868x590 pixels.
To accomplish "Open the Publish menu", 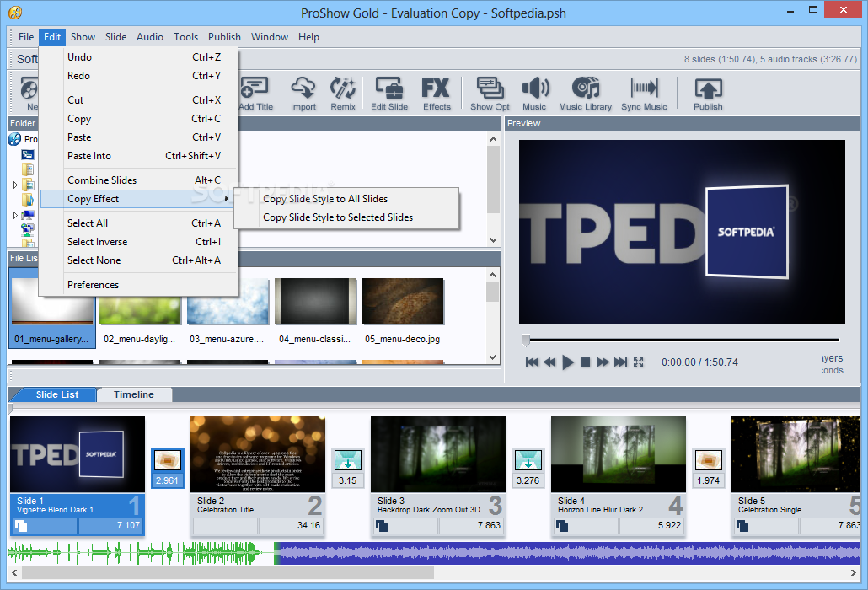I will [x=224, y=37].
